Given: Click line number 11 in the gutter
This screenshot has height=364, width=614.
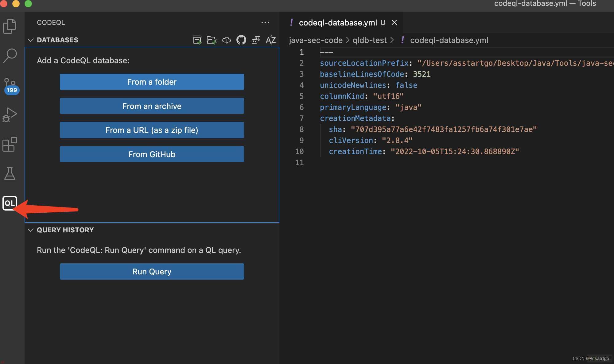Looking at the screenshot, I should pos(299,162).
